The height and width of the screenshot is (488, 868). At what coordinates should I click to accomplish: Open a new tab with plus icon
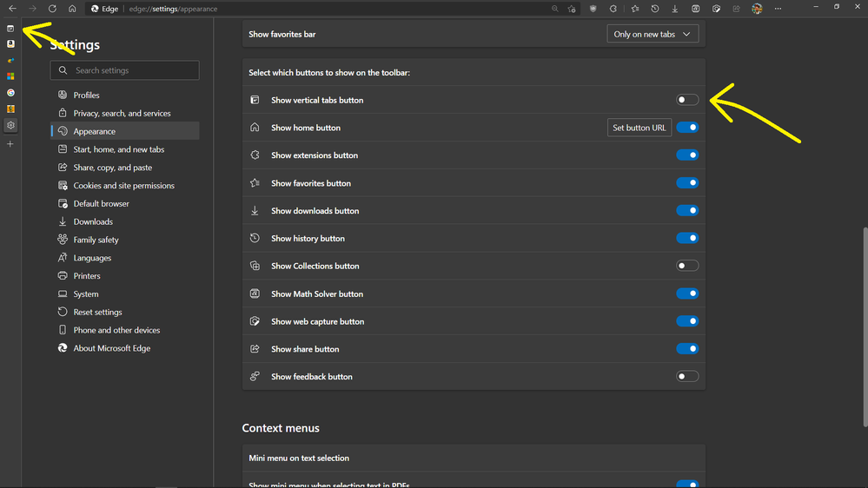click(x=10, y=144)
